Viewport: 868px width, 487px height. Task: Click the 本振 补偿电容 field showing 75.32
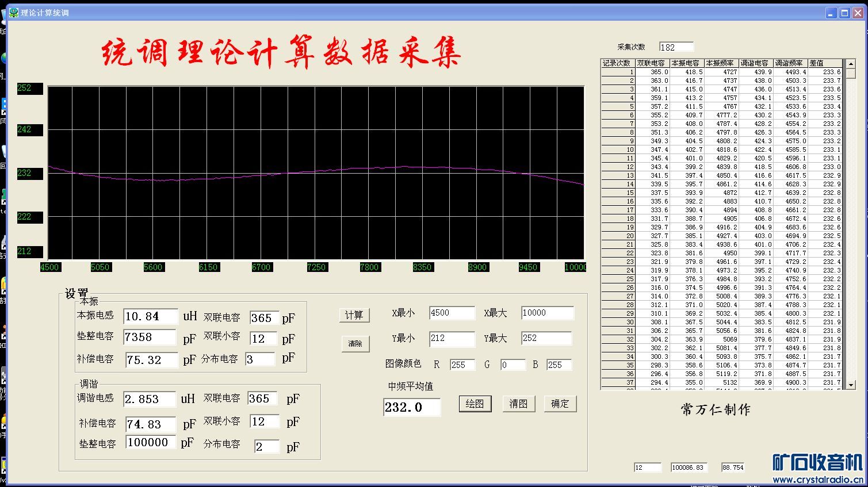click(x=152, y=360)
